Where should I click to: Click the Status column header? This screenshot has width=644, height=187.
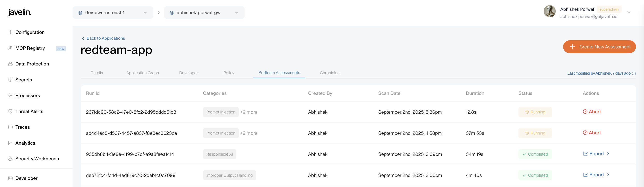525,93
